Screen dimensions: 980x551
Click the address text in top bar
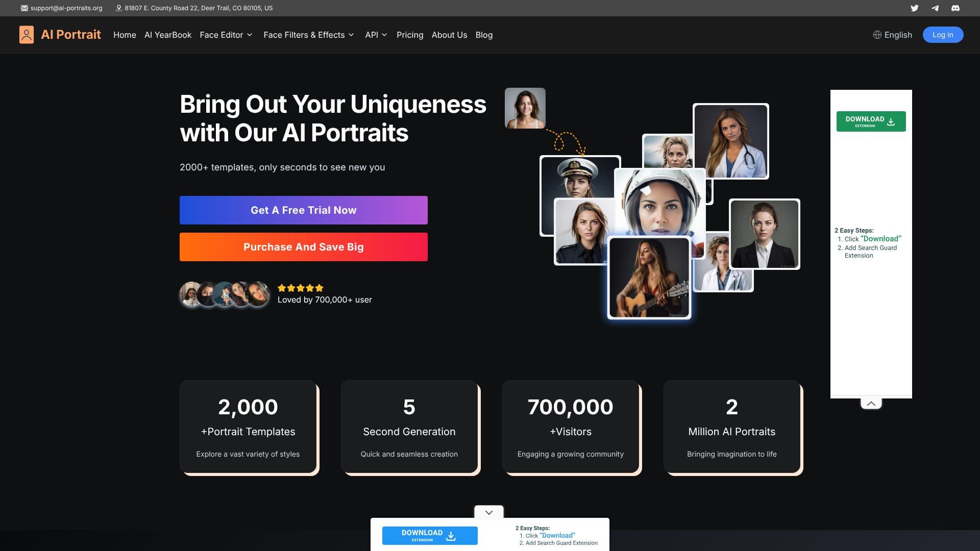point(199,8)
